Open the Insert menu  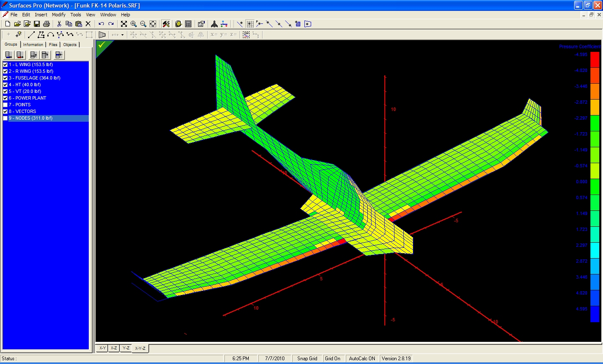pyautogui.click(x=41, y=15)
